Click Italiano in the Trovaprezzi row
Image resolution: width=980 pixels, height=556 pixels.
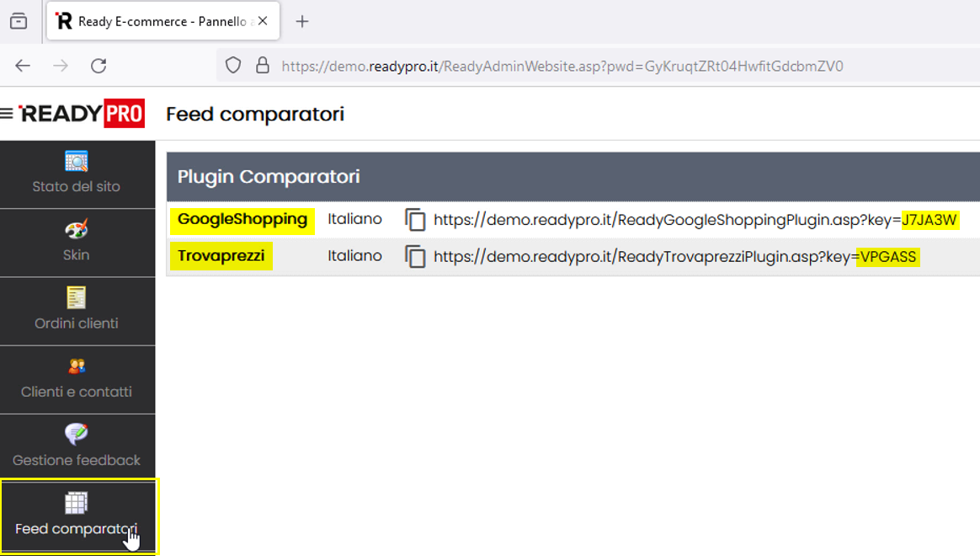point(354,256)
